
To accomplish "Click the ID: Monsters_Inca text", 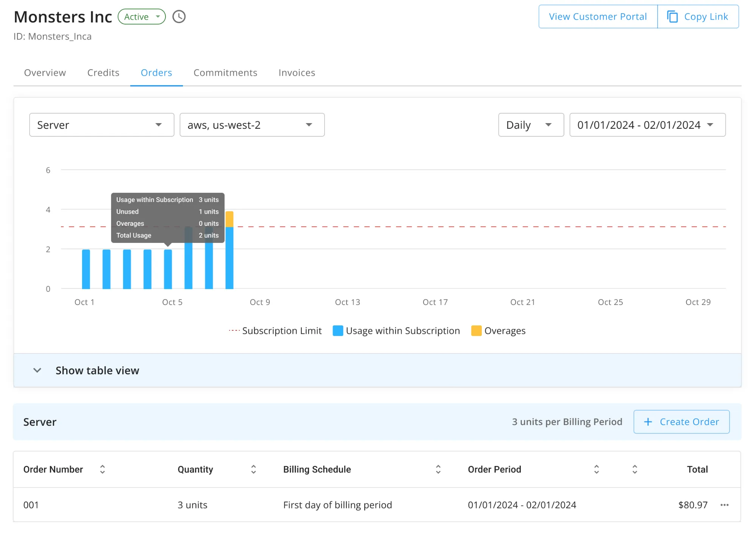I will click(53, 36).
